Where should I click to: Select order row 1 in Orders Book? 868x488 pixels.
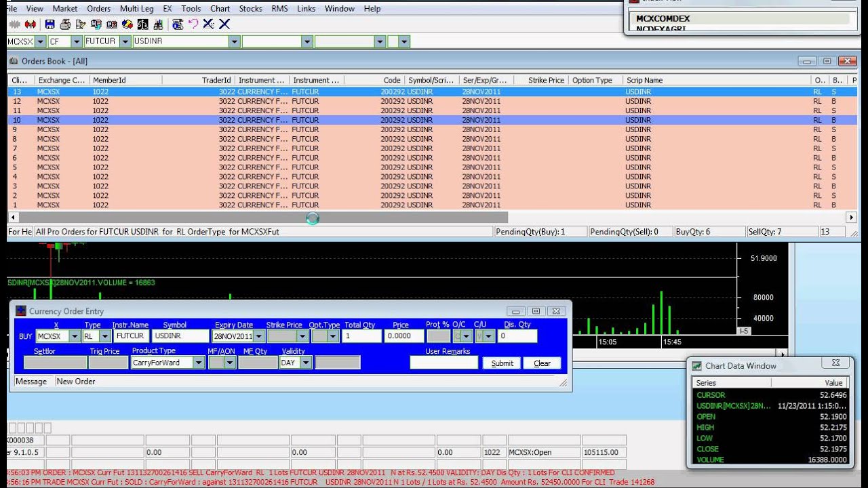click(x=432, y=205)
